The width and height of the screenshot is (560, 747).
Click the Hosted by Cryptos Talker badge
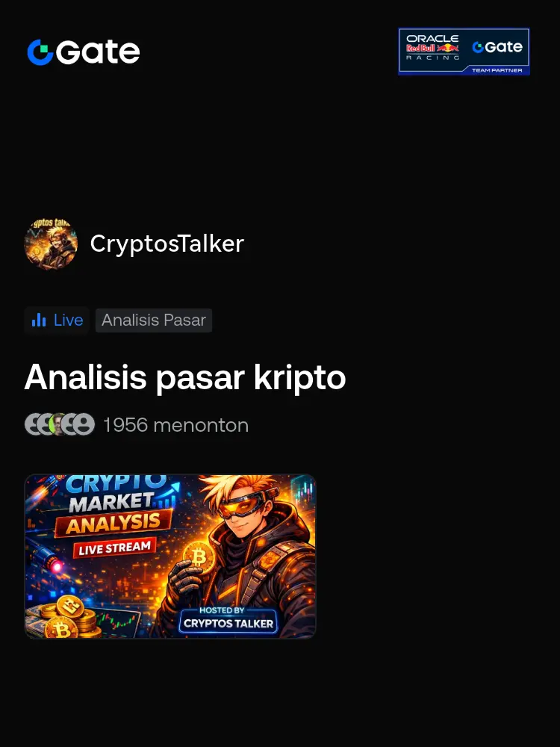(x=228, y=619)
